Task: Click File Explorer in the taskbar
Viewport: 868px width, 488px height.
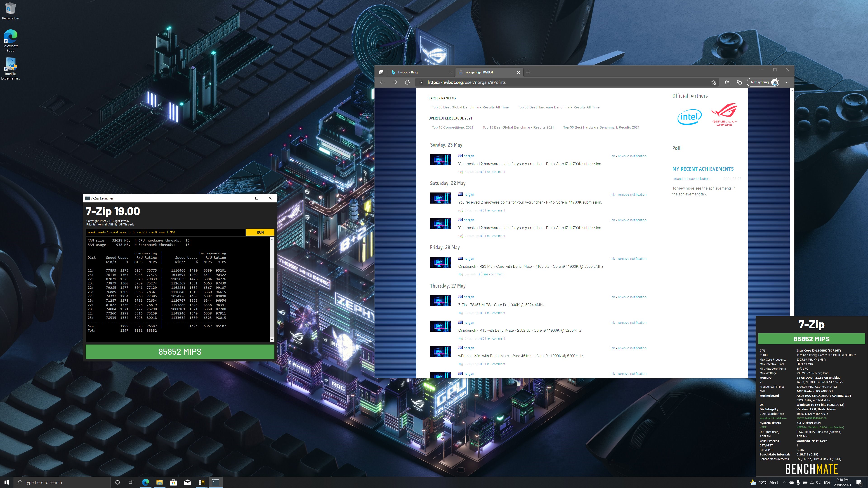Action: click(159, 482)
